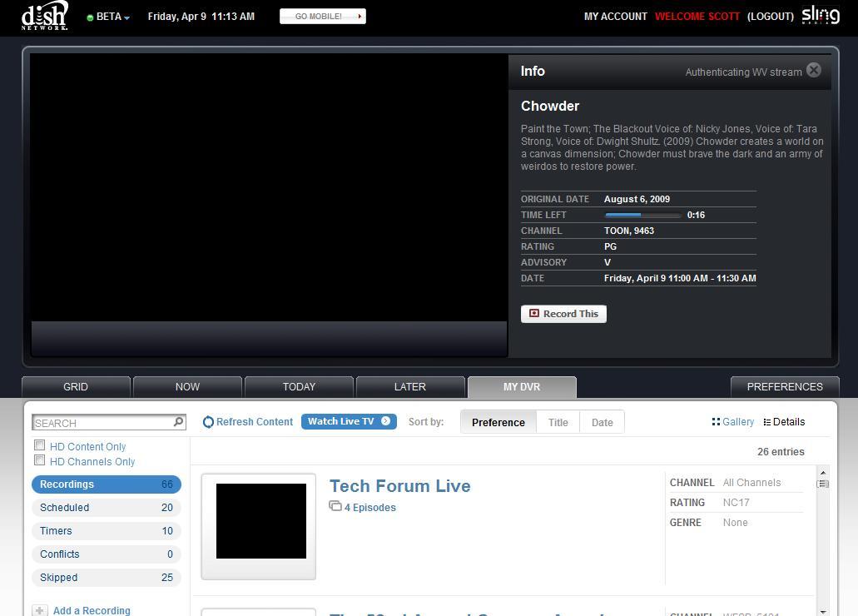Click the scrollbar down arrow in the recordings list

pyautogui.click(x=822, y=611)
